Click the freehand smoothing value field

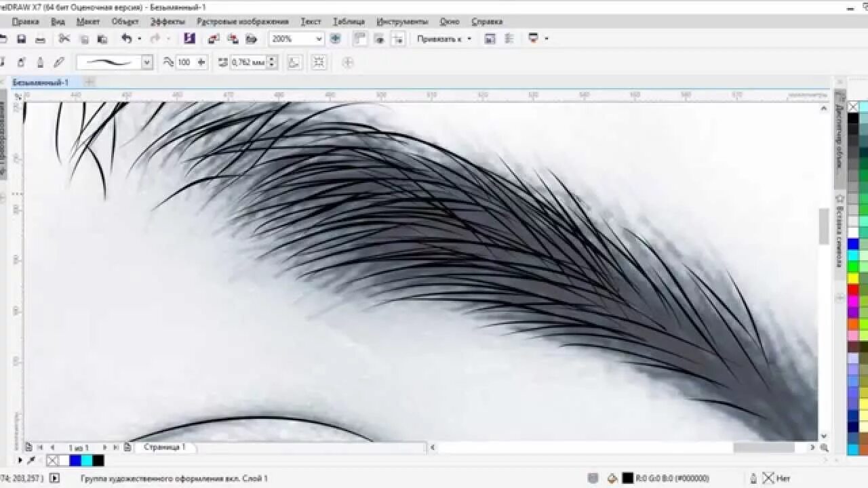185,62
